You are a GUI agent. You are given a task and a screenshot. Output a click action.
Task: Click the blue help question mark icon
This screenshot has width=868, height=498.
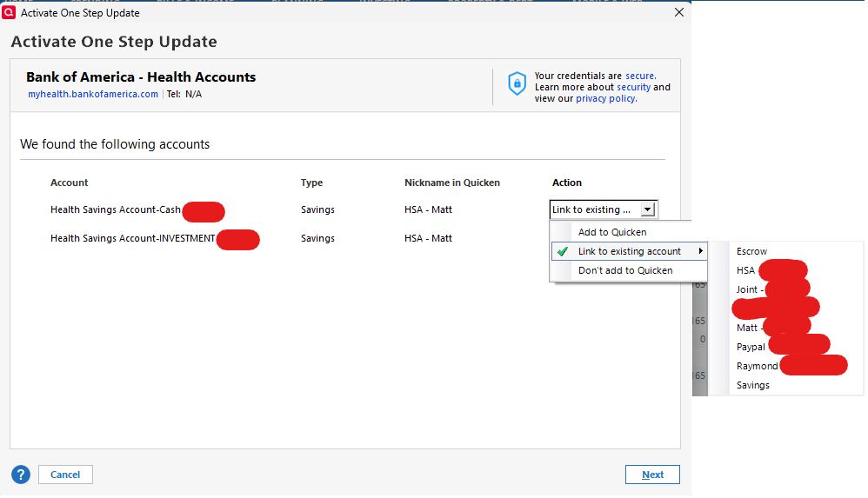(x=21, y=475)
